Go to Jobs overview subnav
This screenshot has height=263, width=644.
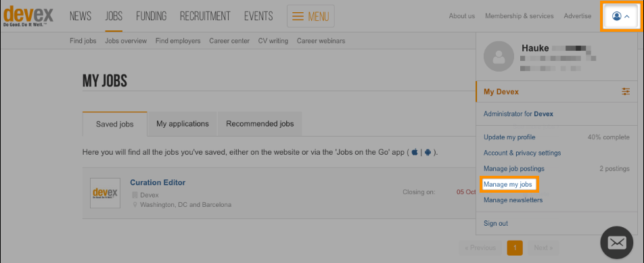[126, 41]
